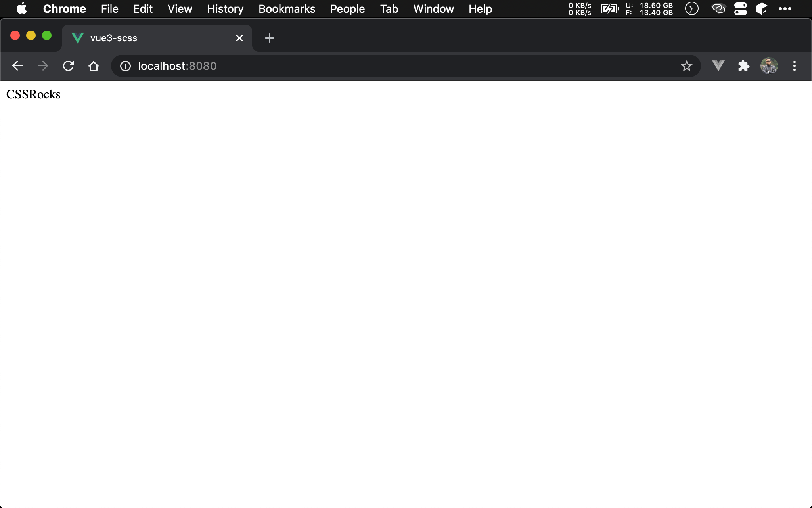
Task: Open the Bookmarks menu
Action: tap(287, 9)
